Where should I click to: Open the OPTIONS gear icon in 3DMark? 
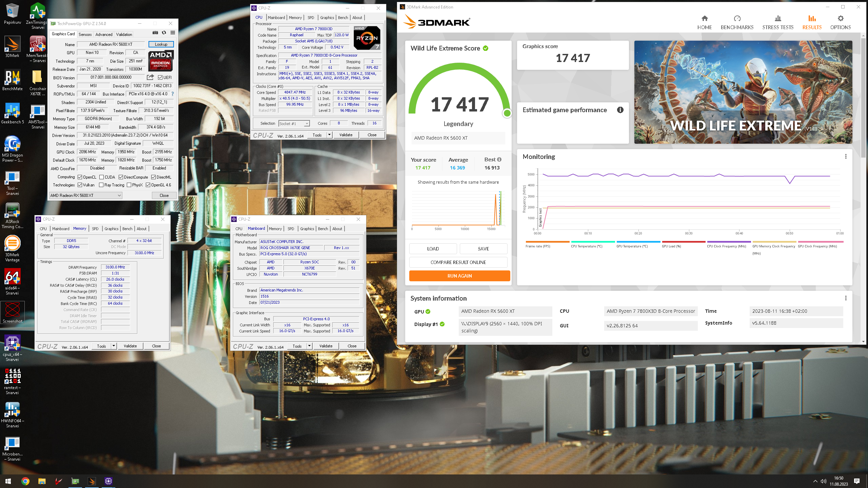(x=841, y=18)
